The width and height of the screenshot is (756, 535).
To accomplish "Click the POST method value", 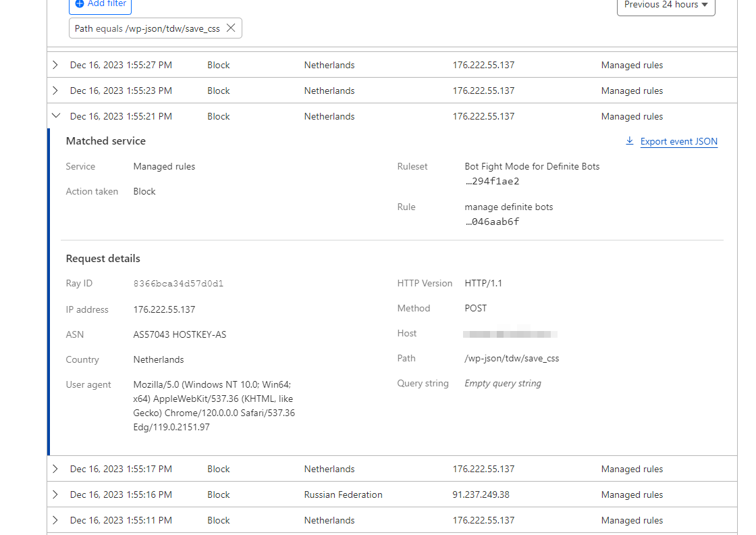I will pyautogui.click(x=476, y=308).
